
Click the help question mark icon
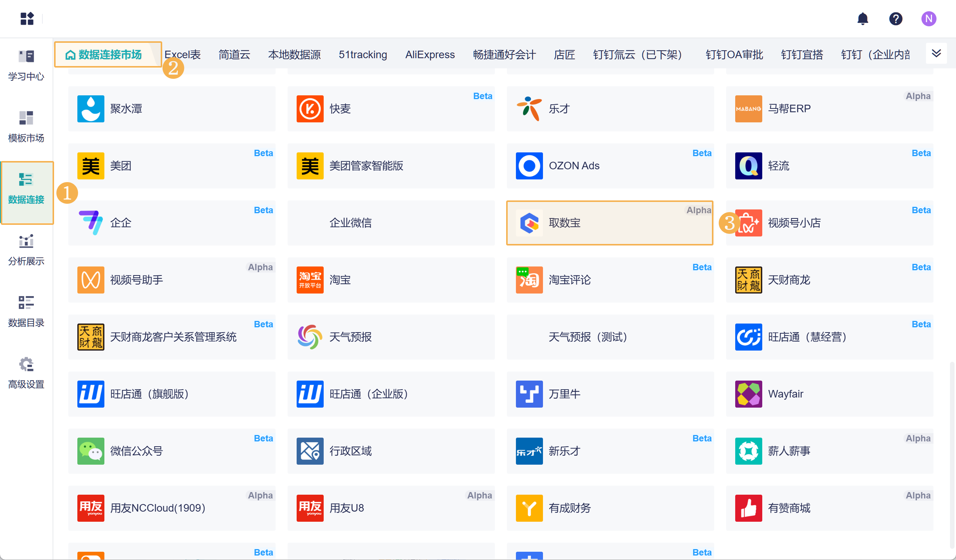895,18
